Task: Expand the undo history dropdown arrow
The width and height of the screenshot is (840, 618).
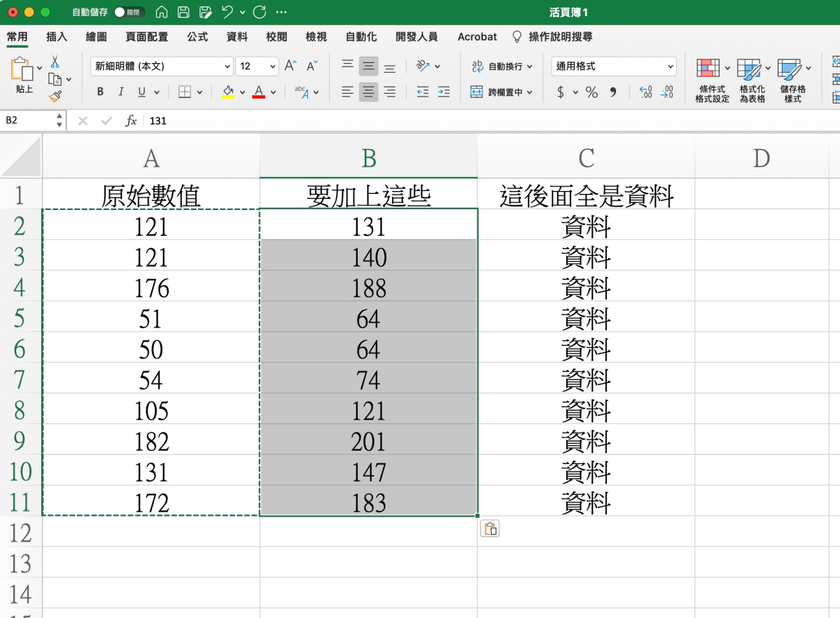Action: click(242, 13)
